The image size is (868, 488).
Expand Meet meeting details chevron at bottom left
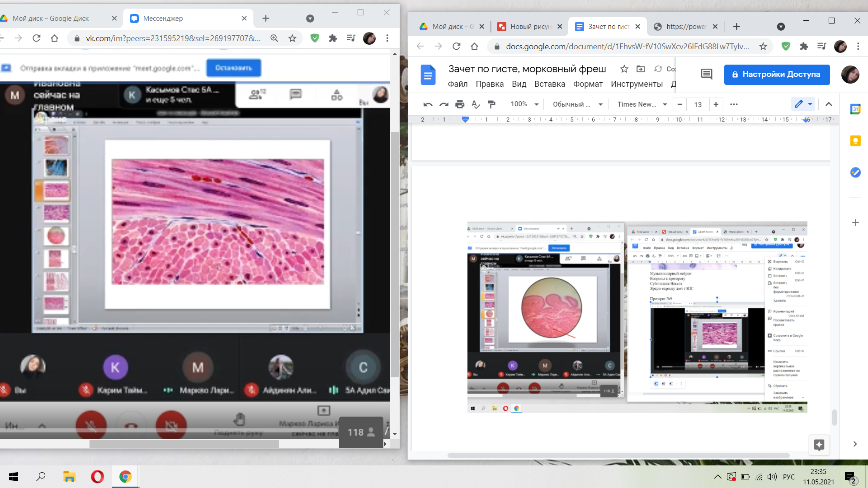42,426
